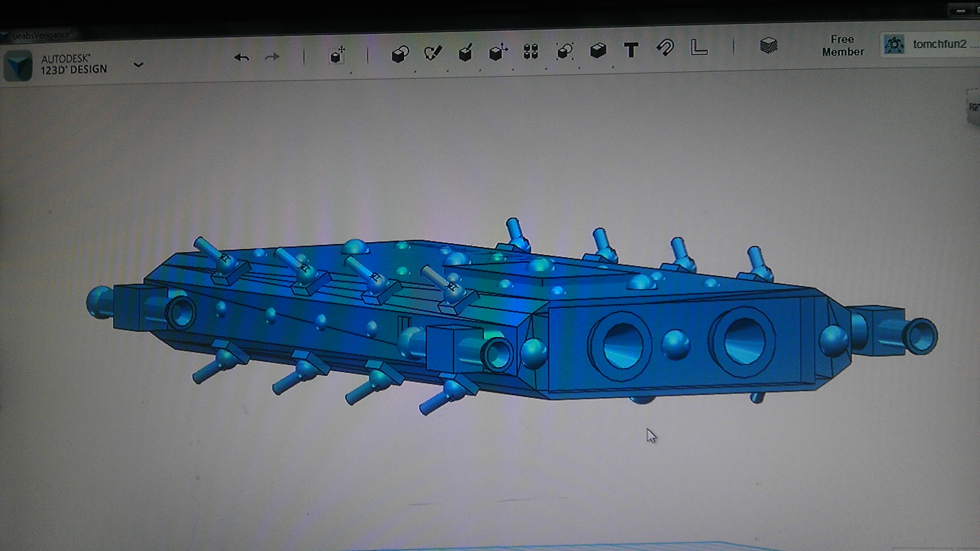Expand the 123D Design application menu chevron
The height and width of the screenshot is (551, 980).
[x=138, y=65]
